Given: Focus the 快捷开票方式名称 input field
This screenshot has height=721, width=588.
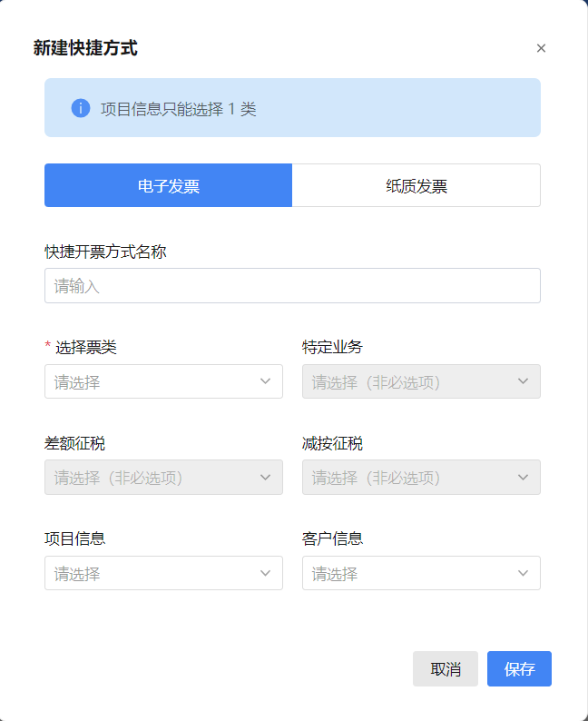Looking at the screenshot, I should pos(292,285).
